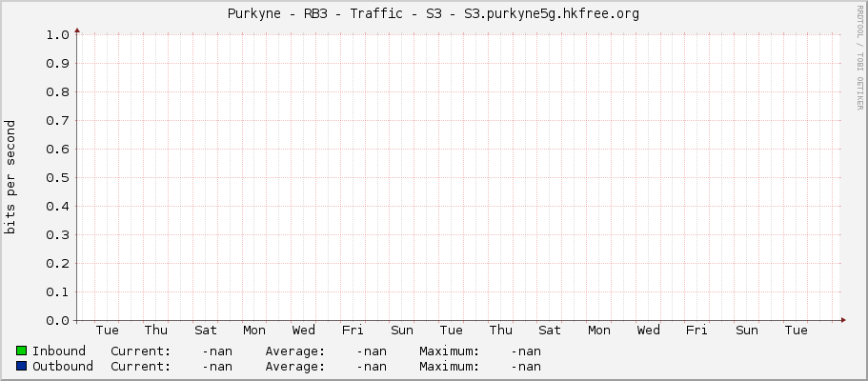Click the 0.5 y-axis value
Viewport: 868px width, 381px height.
(57, 178)
